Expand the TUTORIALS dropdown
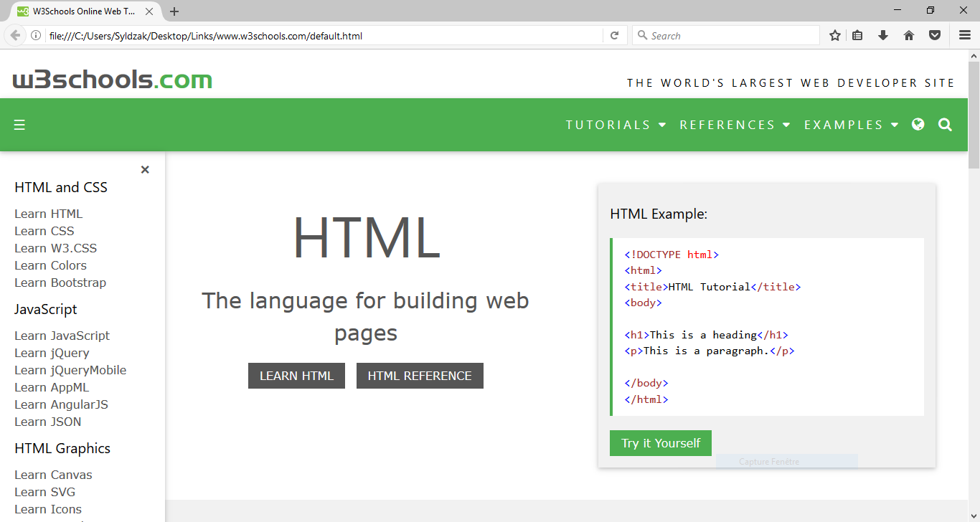 tap(616, 125)
